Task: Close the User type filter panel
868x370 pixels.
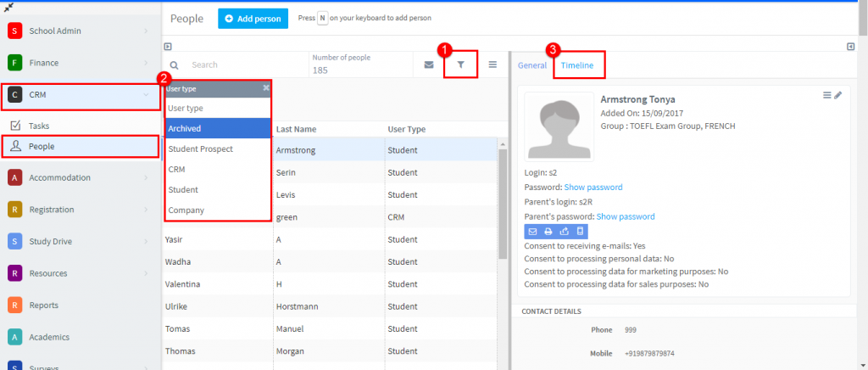Action: [265, 87]
